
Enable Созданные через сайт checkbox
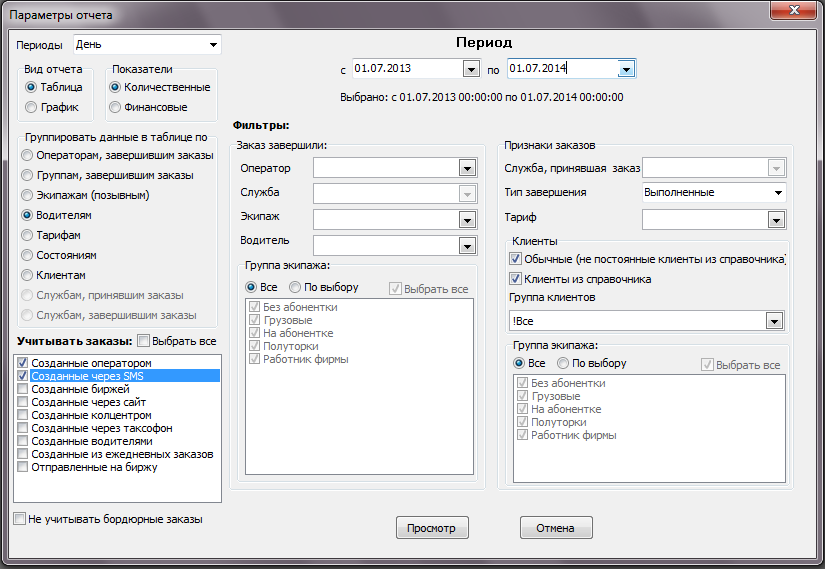[x=22, y=402]
